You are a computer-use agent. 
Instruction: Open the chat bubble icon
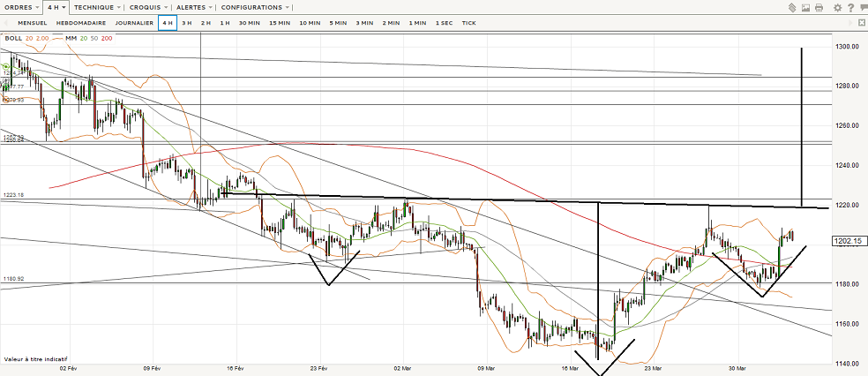coord(862,8)
